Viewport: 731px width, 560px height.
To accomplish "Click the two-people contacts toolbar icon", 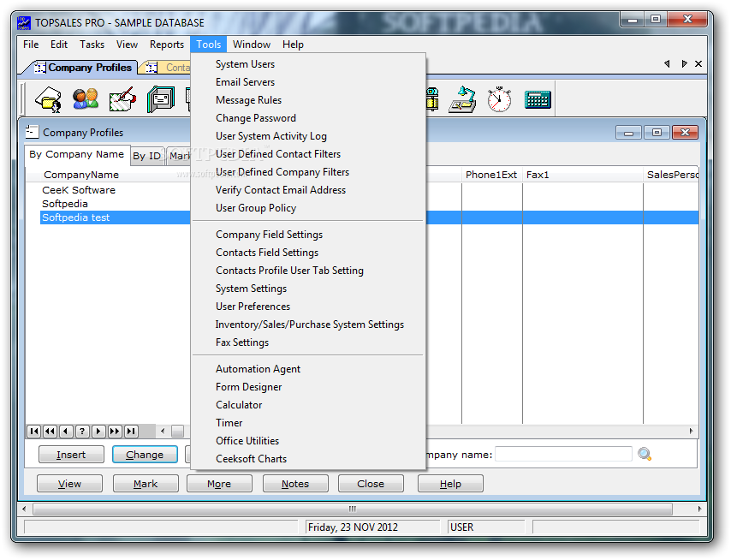I will tap(86, 99).
